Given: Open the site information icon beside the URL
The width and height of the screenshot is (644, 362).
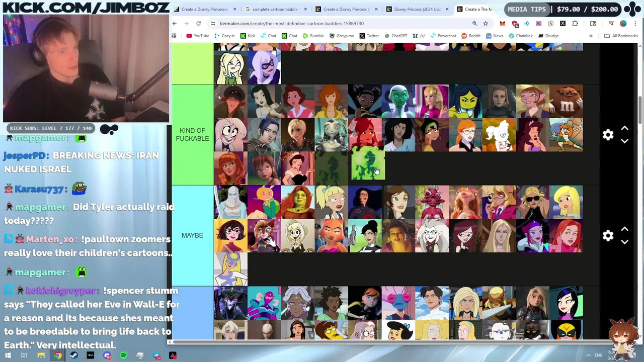Looking at the screenshot, I should point(213,23).
